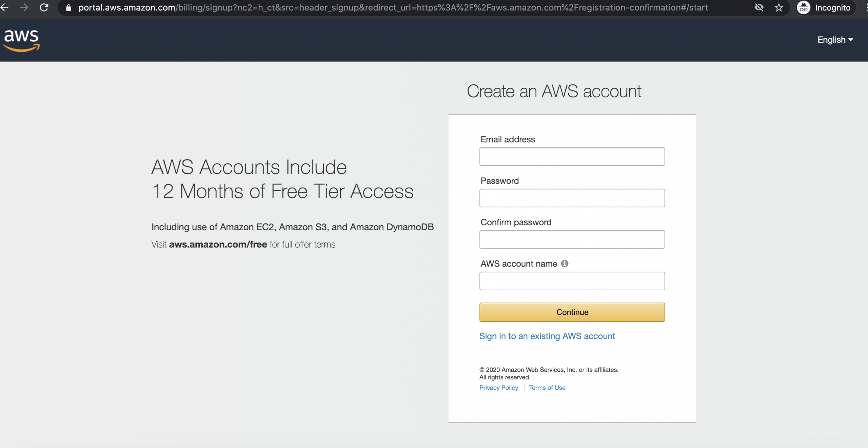Click inside the Email address field
This screenshot has width=868, height=448.
(572, 156)
